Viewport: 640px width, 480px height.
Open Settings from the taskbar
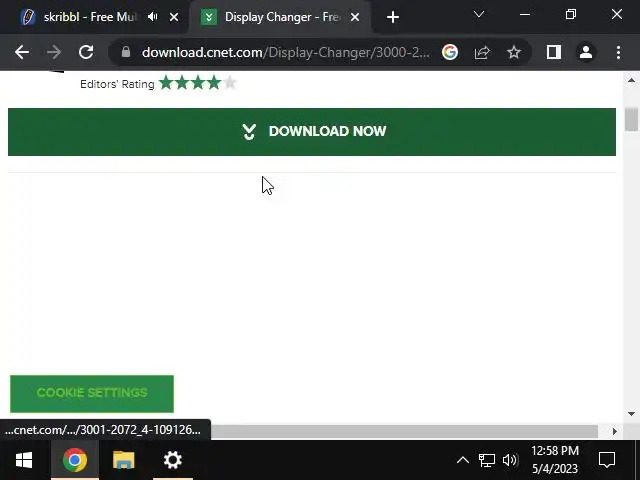173,460
